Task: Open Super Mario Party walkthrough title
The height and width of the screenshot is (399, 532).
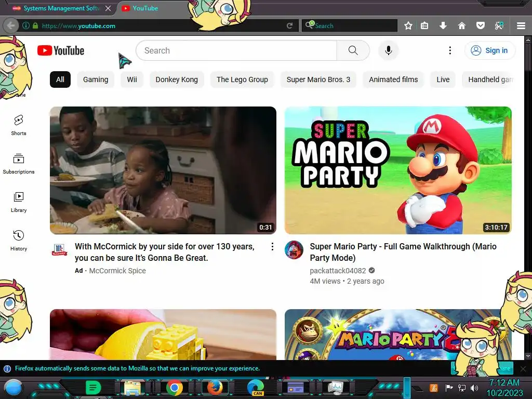Action: pos(403,252)
